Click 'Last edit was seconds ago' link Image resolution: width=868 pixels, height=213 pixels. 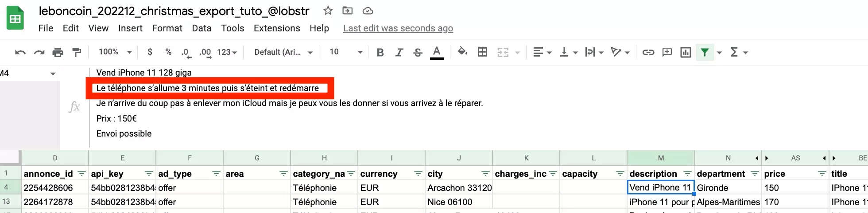(398, 28)
